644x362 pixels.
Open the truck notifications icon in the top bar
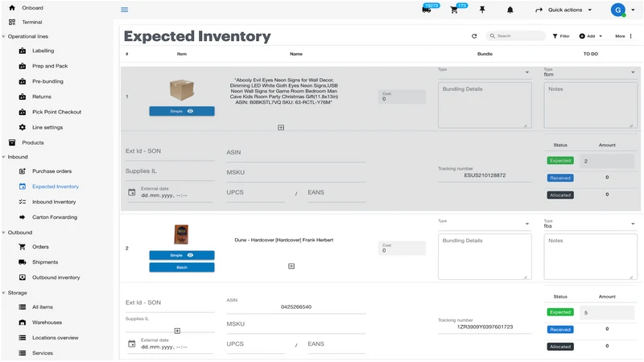(x=427, y=10)
